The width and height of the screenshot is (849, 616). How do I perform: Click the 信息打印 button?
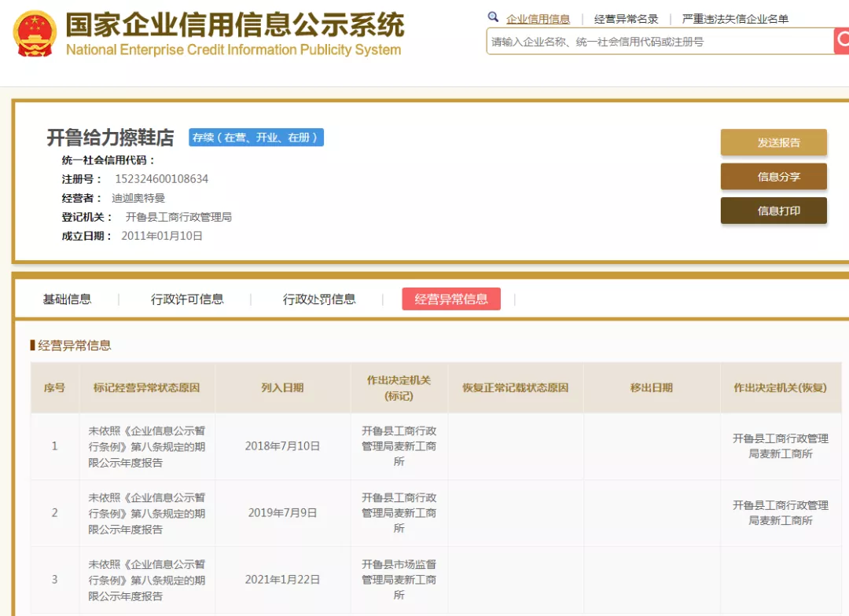pyautogui.click(x=774, y=210)
